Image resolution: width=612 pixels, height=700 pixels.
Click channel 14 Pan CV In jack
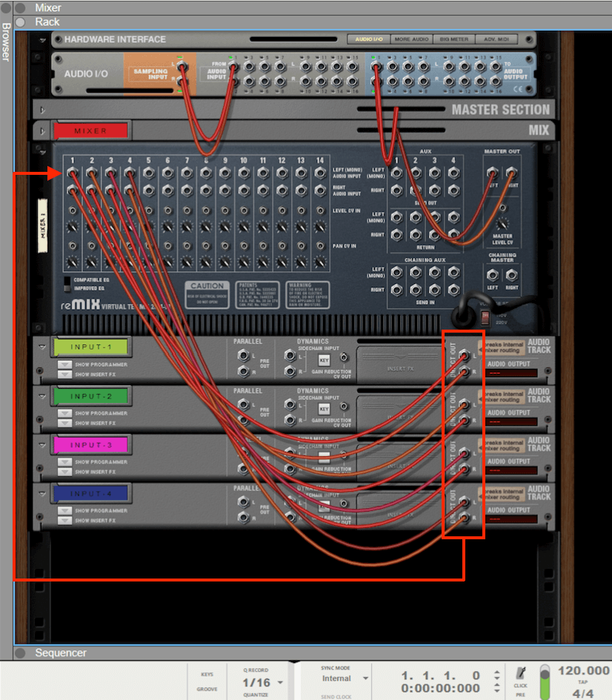[x=320, y=245]
